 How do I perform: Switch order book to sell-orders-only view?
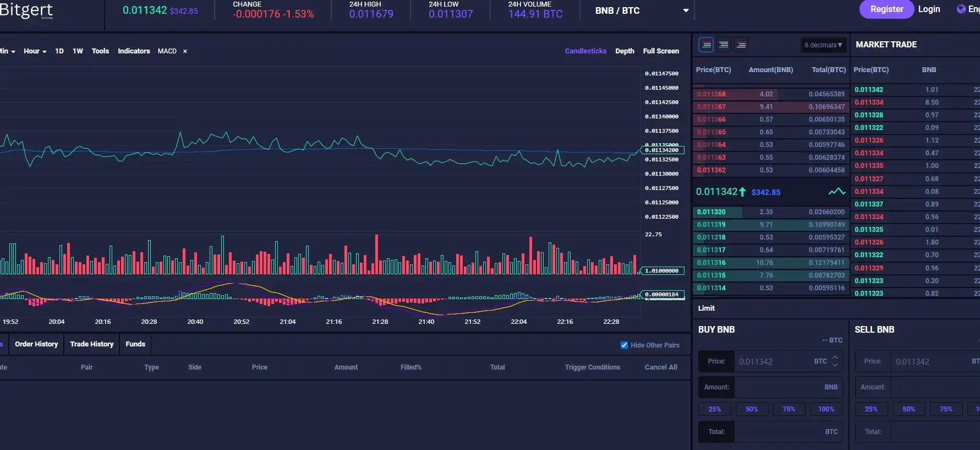pyautogui.click(x=741, y=45)
